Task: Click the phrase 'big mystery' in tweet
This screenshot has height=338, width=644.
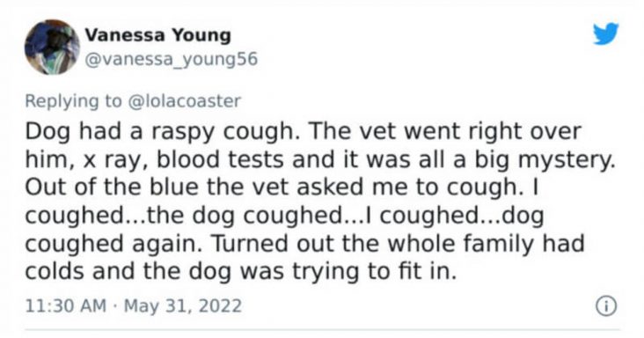Action: click(545, 160)
